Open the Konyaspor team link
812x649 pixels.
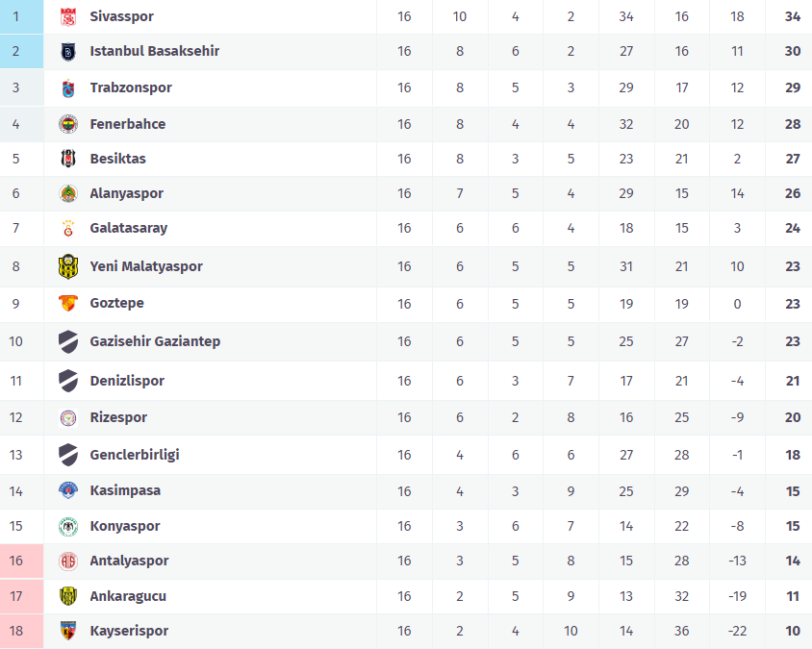pyautogui.click(x=125, y=526)
